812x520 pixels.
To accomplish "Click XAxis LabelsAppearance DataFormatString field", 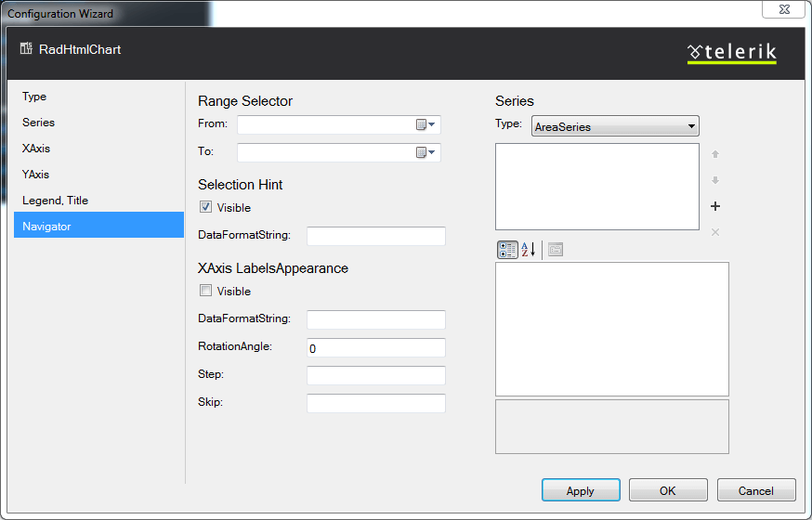I will (376, 319).
